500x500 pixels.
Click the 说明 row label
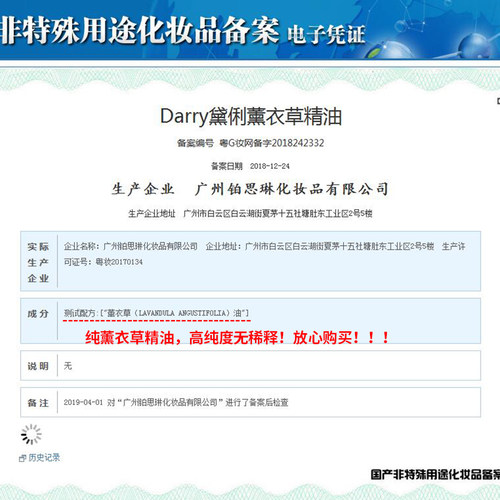click(x=38, y=366)
